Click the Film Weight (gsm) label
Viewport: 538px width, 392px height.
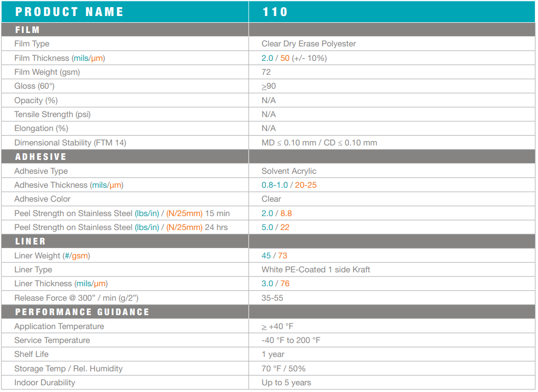tap(47, 72)
